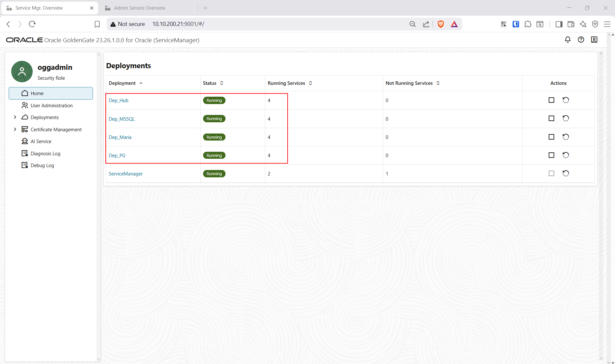615x364 pixels.
Task: Open the notifications bell
Action: pyautogui.click(x=568, y=40)
